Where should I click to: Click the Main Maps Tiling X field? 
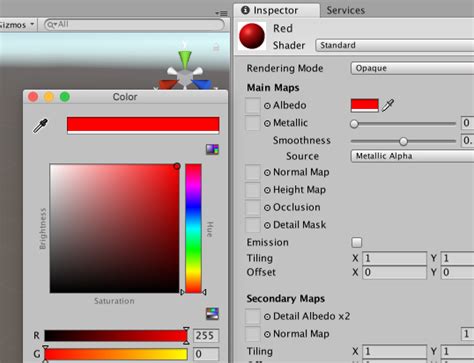(394, 258)
